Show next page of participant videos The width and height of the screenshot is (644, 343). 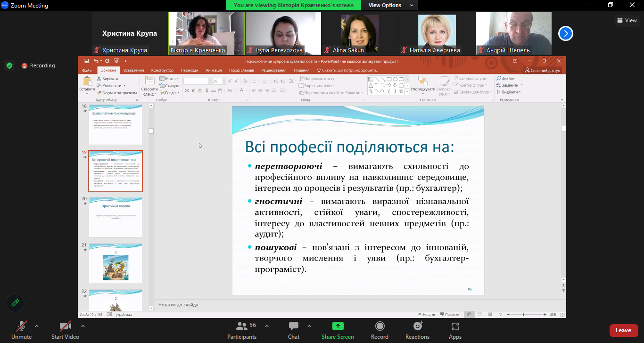(x=566, y=33)
